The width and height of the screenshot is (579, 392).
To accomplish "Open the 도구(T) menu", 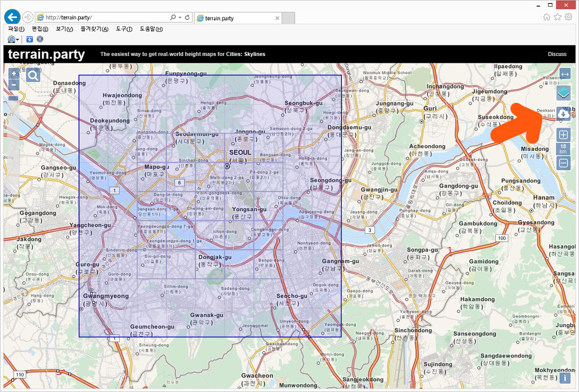I will point(124,29).
